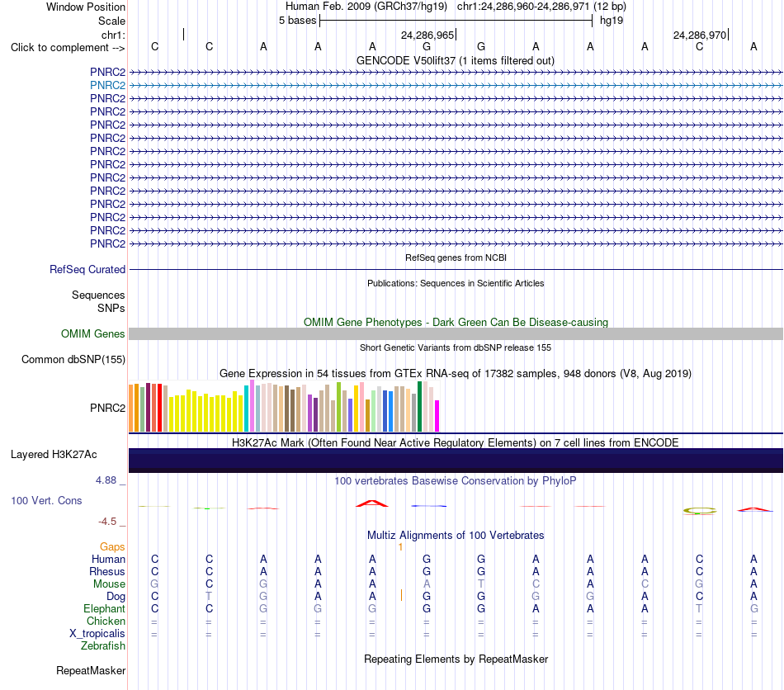Screen dimensions: 784x690
Task: Click the 24,286,970 coordinate marker
Action: 700,35
